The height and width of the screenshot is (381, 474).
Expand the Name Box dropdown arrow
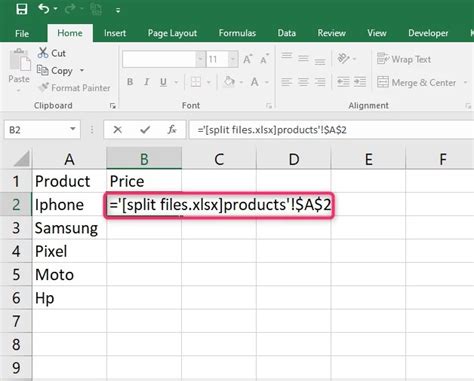point(72,129)
